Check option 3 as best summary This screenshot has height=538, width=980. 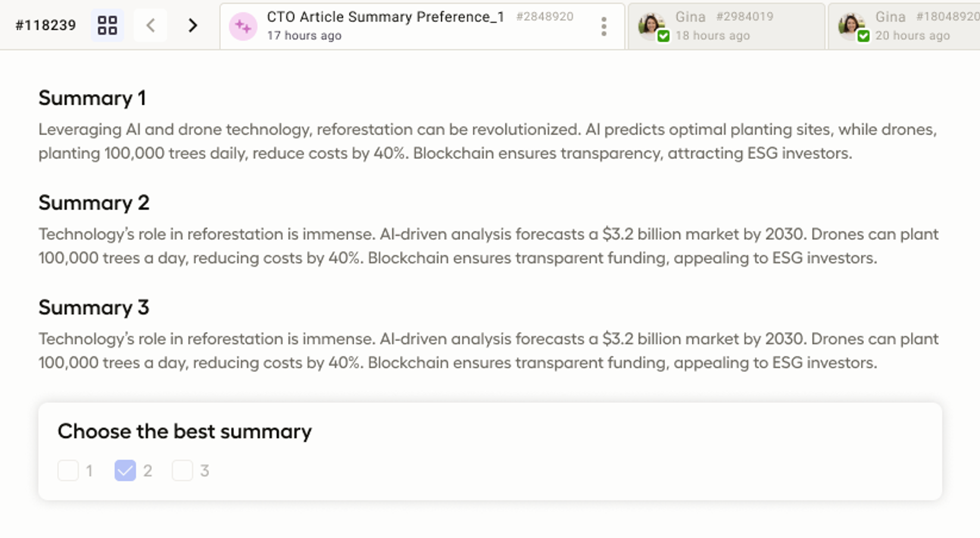(182, 471)
